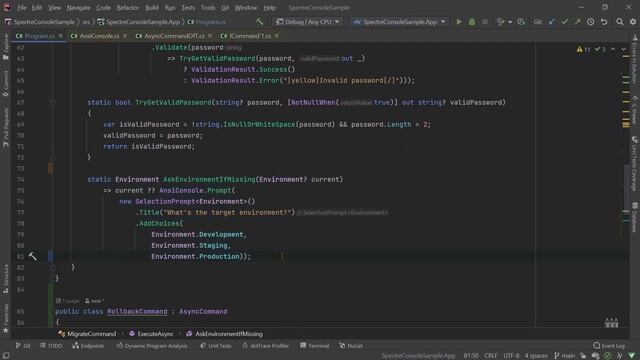The width and height of the screenshot is (640, 360).
Task: Run the SpectreConsoleSample.App configuration
Action: pos(459,22)
